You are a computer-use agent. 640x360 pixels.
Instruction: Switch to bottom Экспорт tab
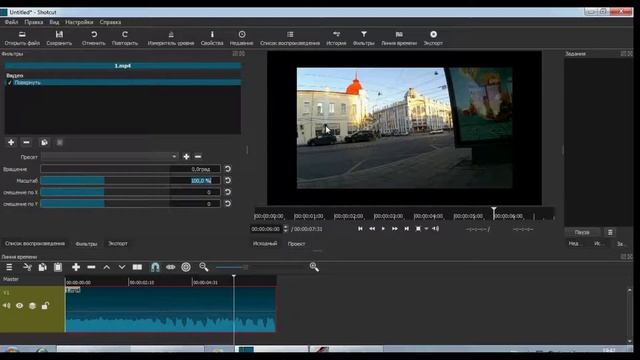tap(118, 243)
